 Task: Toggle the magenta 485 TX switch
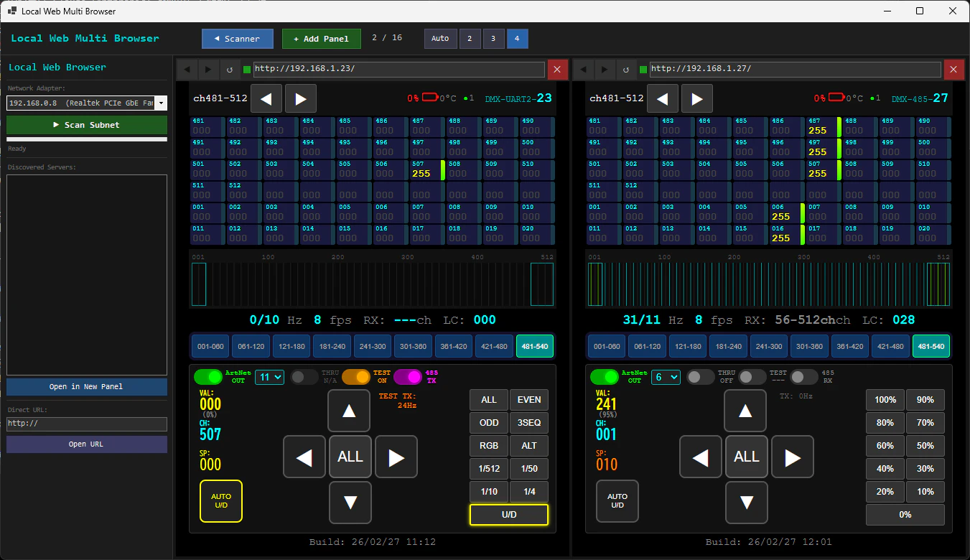tap(408, 377)
